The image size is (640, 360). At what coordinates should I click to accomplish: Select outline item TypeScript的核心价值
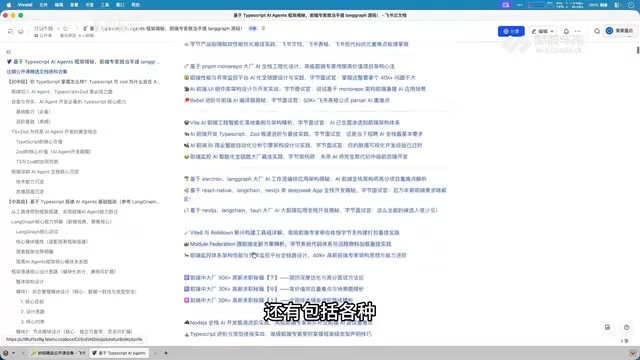(x=39, y=142)
